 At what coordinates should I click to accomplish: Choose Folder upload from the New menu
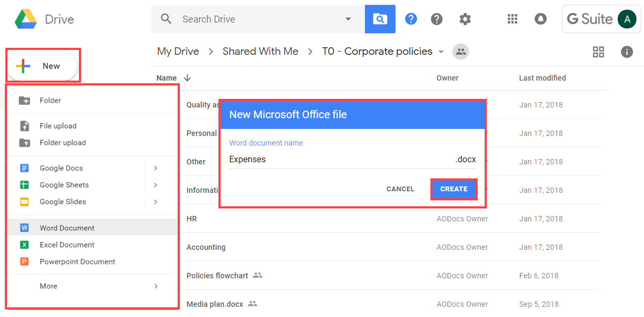92,142
